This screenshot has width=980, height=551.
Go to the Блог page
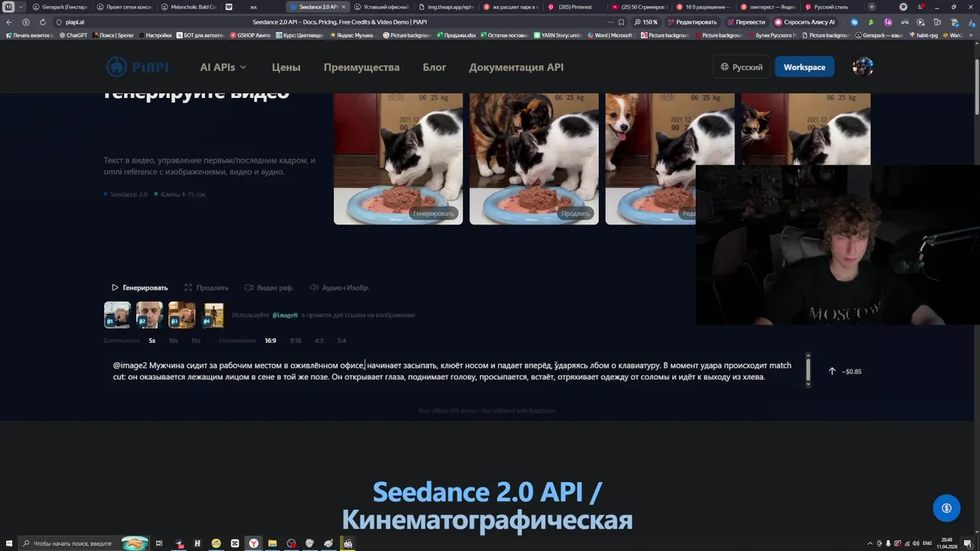pyautogui.click(x=434, y=67)
